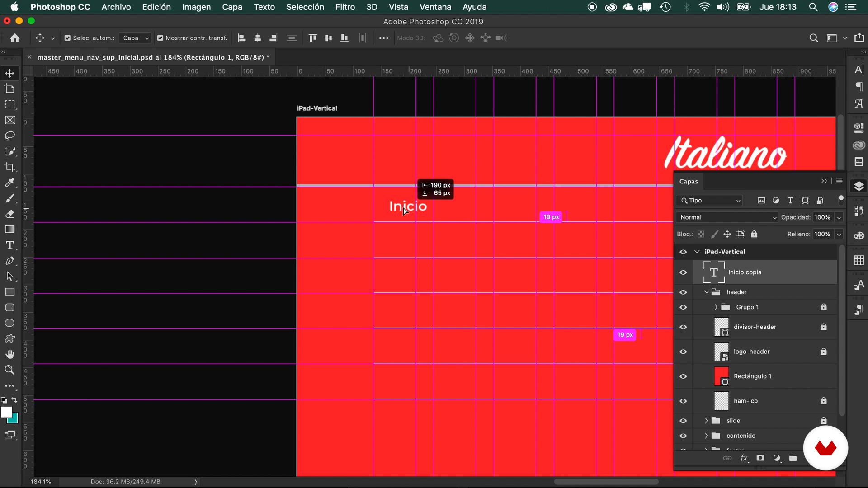The image size is (868, 488).
Task: Open Spotlight search in macOS menu bar
Action: point(813,7)
